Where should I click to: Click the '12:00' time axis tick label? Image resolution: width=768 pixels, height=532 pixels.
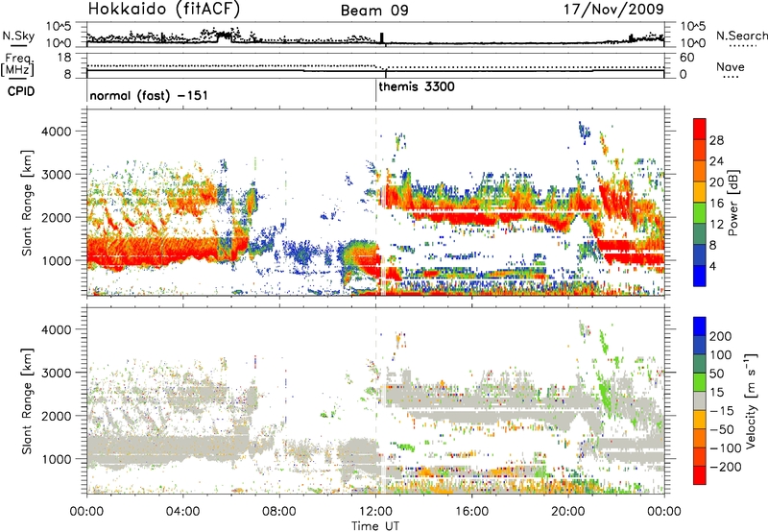375,512
